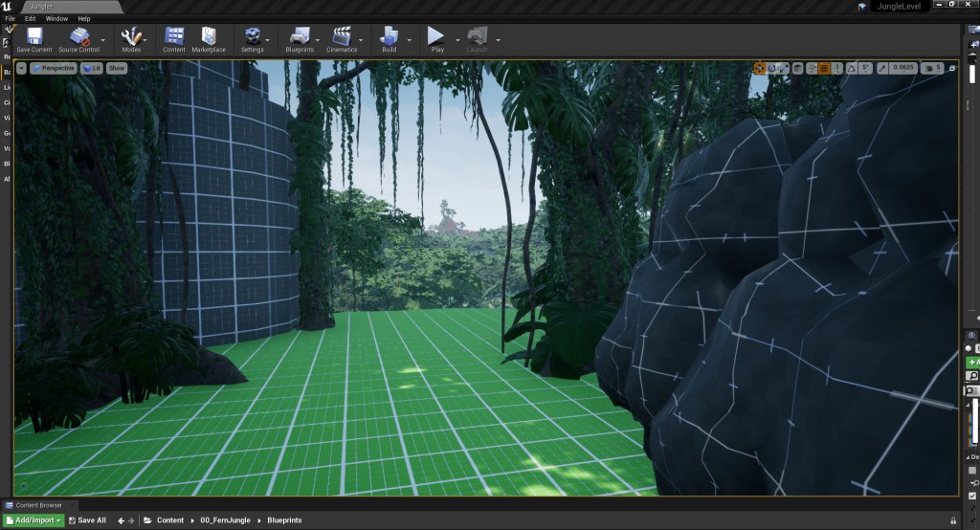Select the translate gizmo tool in viewport
Screen dimensions: 980x530
click(759, 68)
